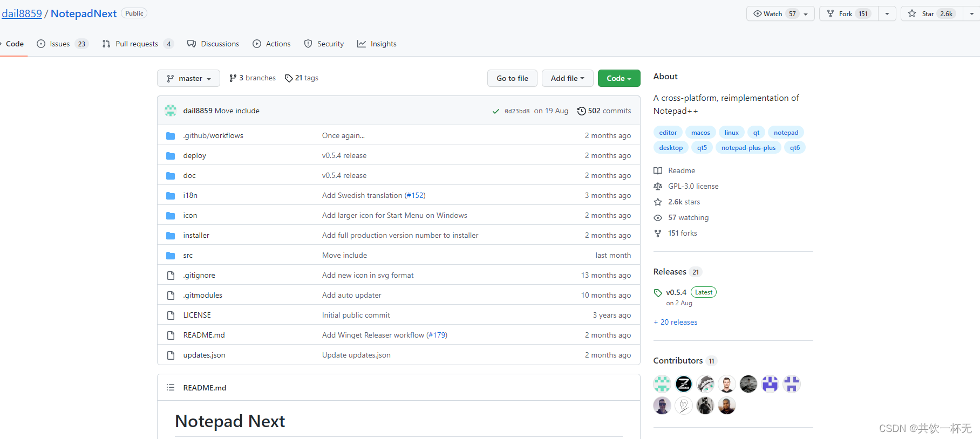The height and width of the screenshot is (439, 980).
Task: Click the .gitignore file icon
Action: pyautogui.click(x=171, y=275)
